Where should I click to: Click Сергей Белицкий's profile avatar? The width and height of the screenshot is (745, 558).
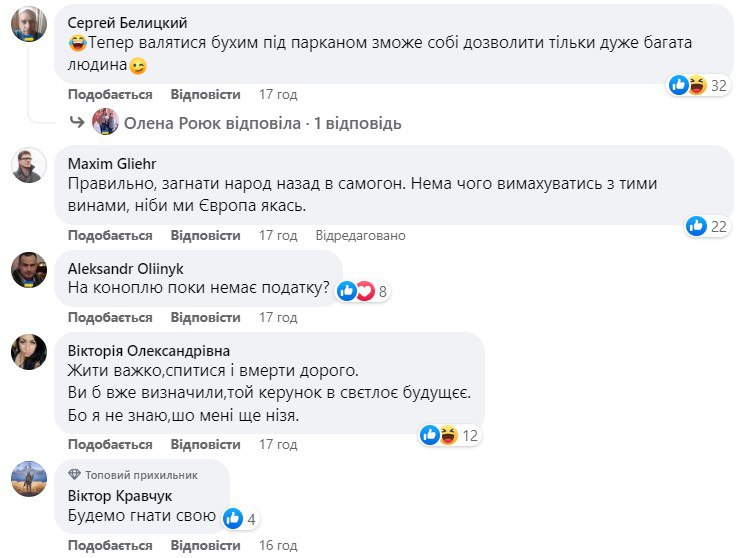pyautogui.click(x=27, y=24)
